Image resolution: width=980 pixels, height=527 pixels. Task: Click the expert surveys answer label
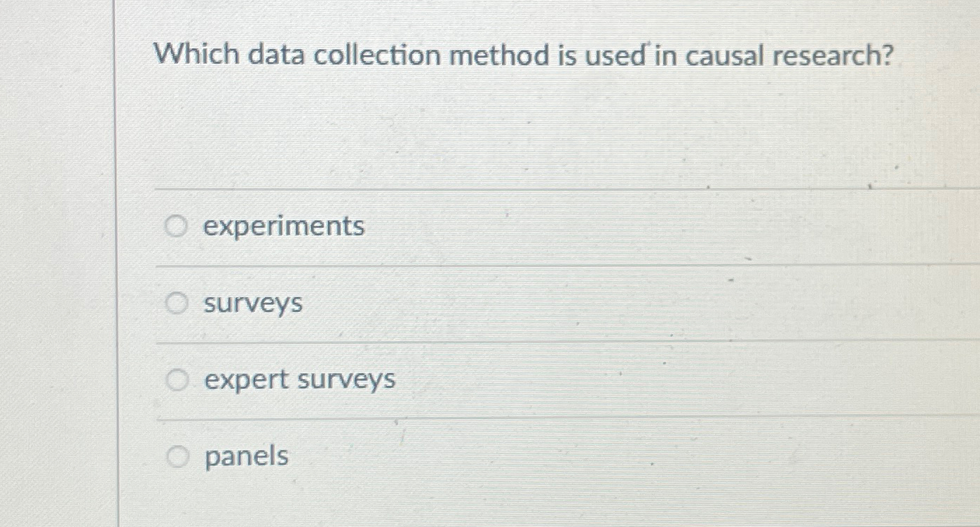coord(300,378)
